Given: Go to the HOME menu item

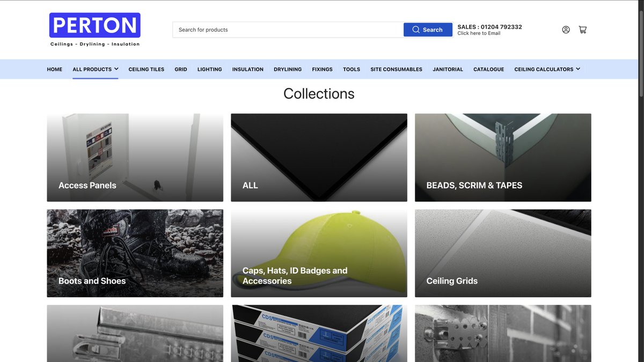Looking at the screenshot, I should [x=55, y=69].
